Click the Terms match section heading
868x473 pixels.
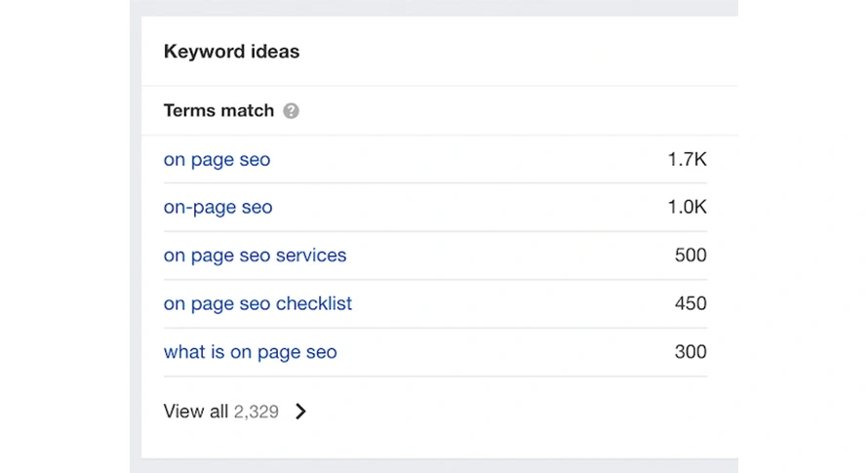pos(218,111)
